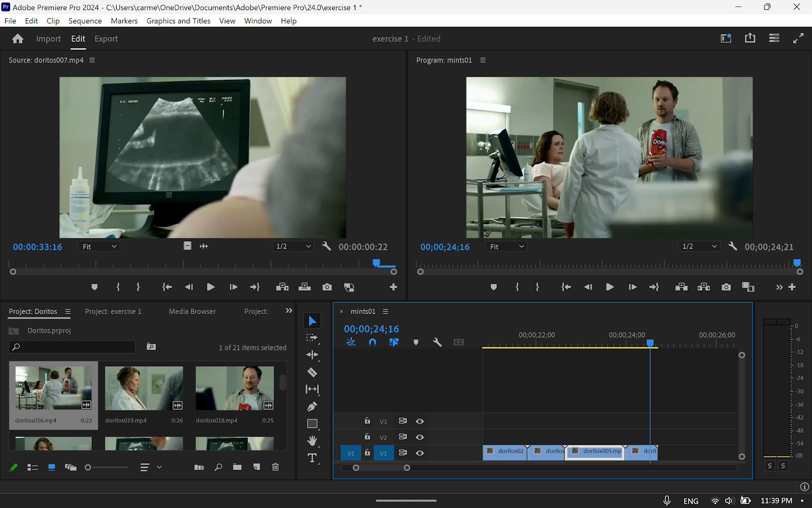Play the Program monitor video
Image resolution: width=812 pixels, height=508 pixels.
click(610, 287)
